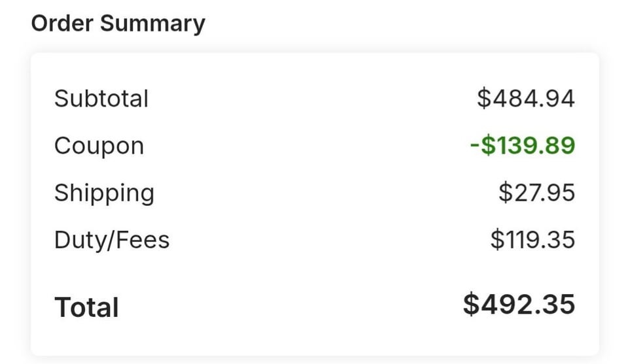The image size is (628, 364).
Task: Click the bold total amount $492.35
Action: coord(519,305)
